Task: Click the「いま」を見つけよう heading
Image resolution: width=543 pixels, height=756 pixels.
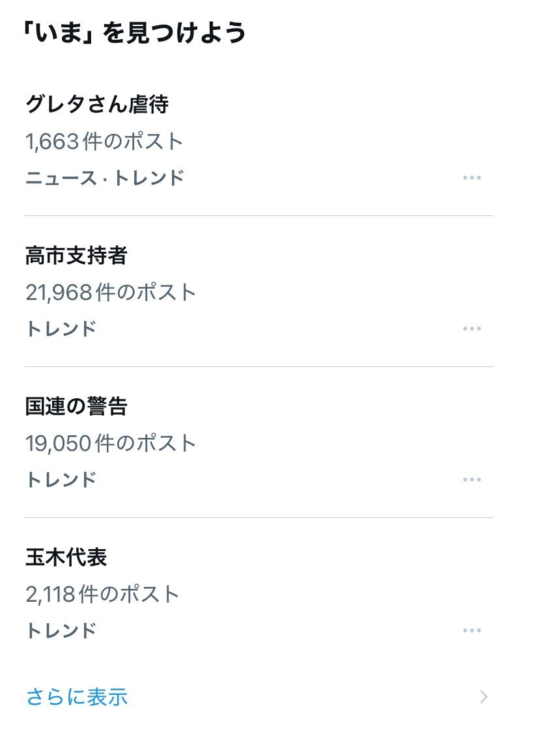Action: [x=135, y=32]
